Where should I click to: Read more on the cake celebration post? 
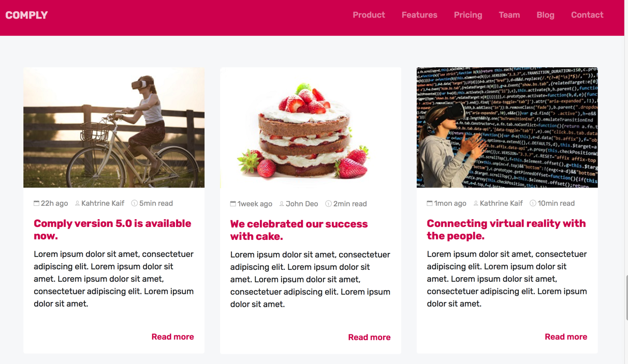pyautogui.click(x=369, y=337)
